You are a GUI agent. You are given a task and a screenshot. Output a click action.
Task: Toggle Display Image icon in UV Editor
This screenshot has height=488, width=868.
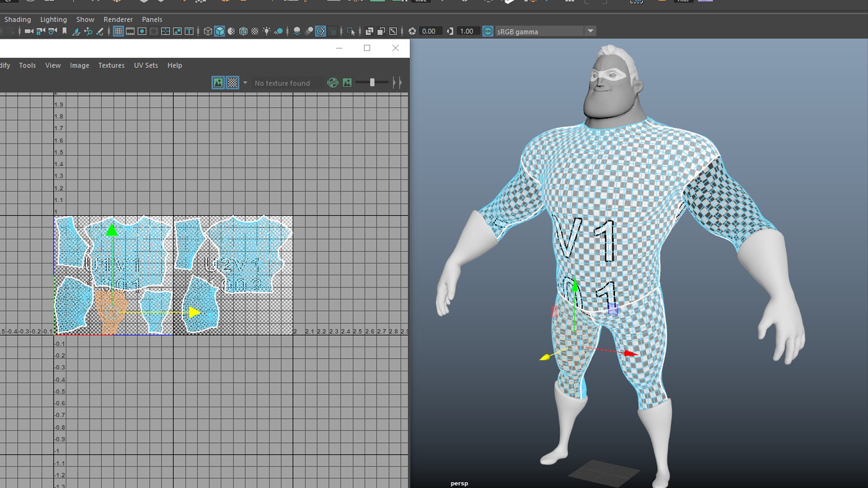218,83
